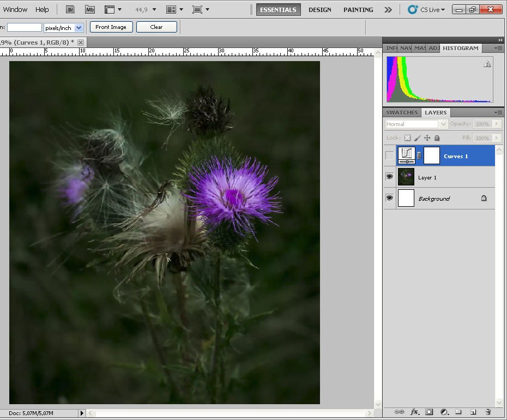Click the histogram cache warning triangle
The width and height of the screenshot is (507, 420).
click(x=487, y=64)
